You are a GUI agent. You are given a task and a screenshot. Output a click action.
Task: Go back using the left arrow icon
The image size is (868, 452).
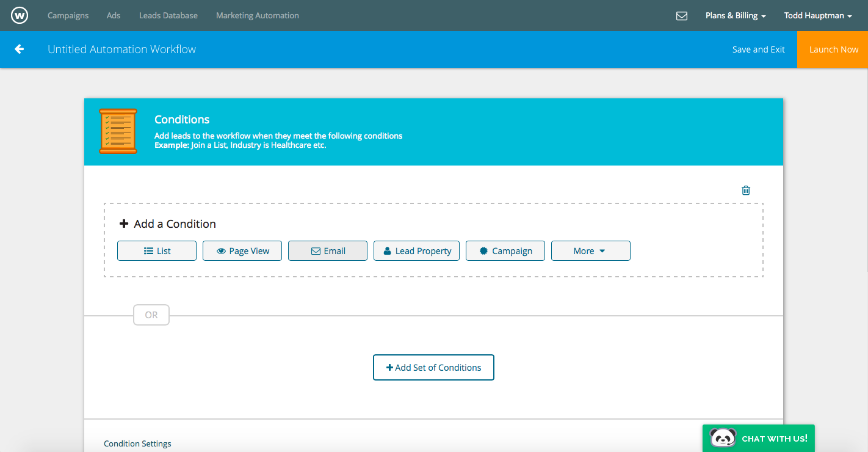[20, 49]
